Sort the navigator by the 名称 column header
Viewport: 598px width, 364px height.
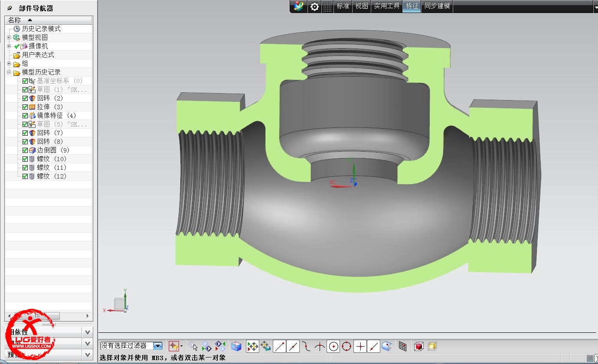point(49,20)
